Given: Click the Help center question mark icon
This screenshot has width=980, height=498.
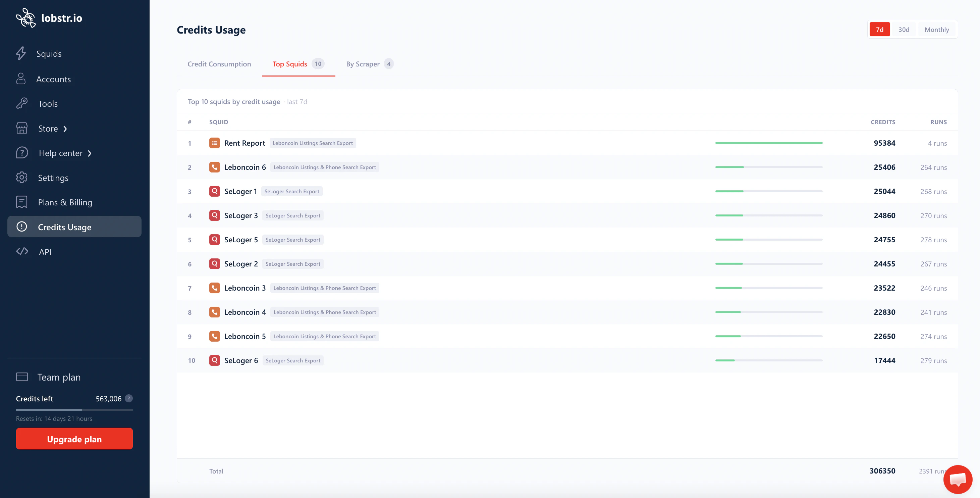Looking at the screenshot, I should [x=22, y=153].
